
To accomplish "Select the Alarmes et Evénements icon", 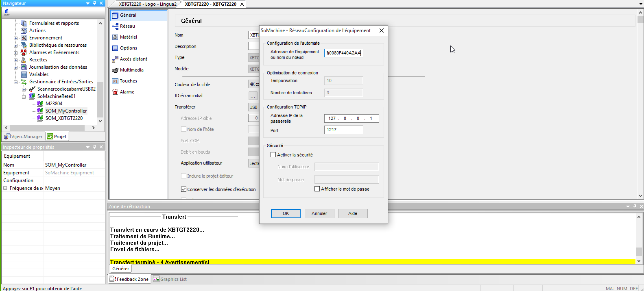I will coord(24,52).
